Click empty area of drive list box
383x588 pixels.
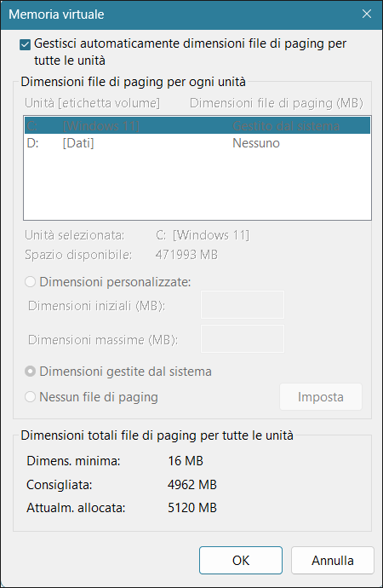pos(197,186)
